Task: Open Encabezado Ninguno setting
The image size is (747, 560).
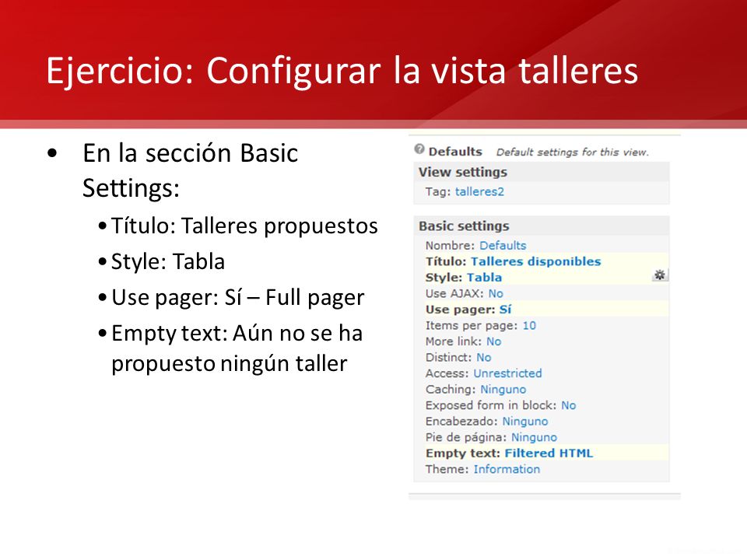Action: [525, 421]
